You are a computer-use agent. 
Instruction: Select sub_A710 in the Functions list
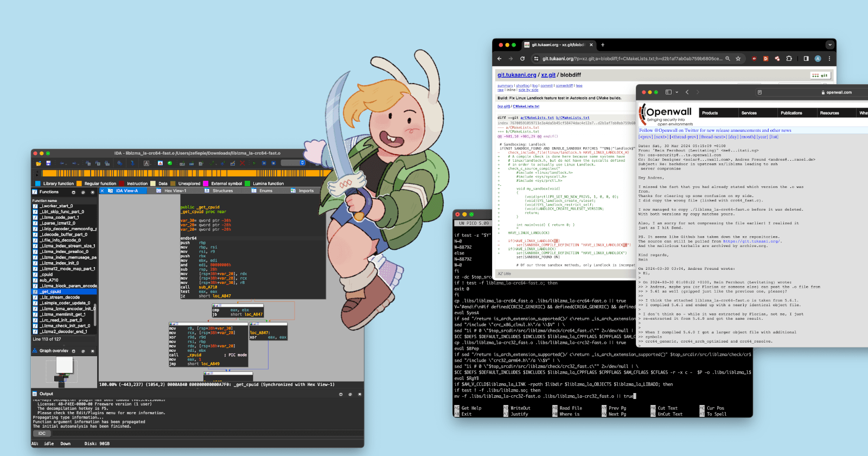(x=64, y=280)
